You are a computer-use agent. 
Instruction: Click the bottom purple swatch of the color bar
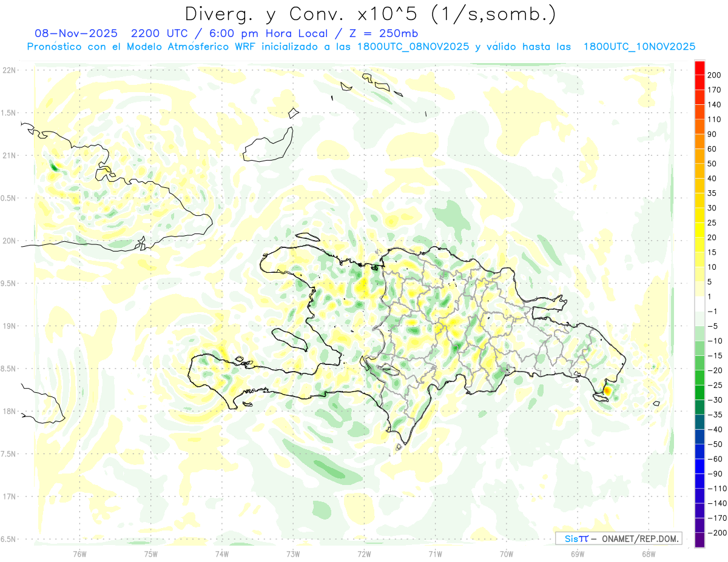699,540
